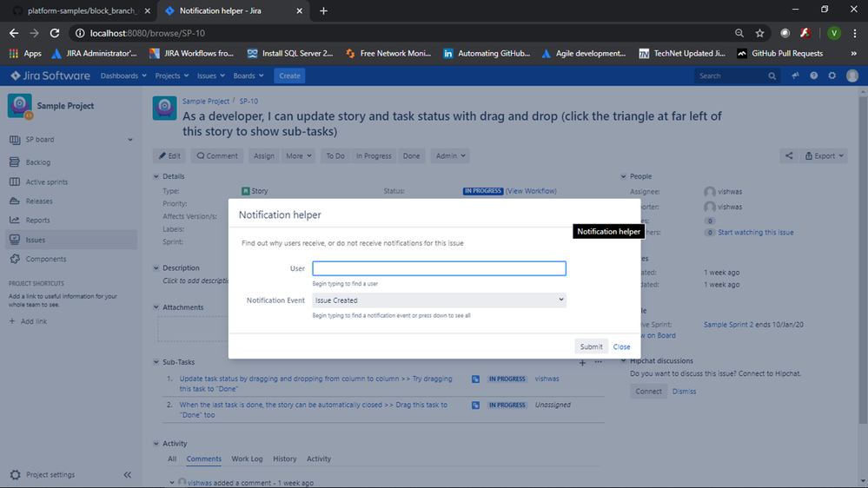The width and height of the screenshot is (868, 488).
Task: Close the Notification helper dialog
Action: 621,346
